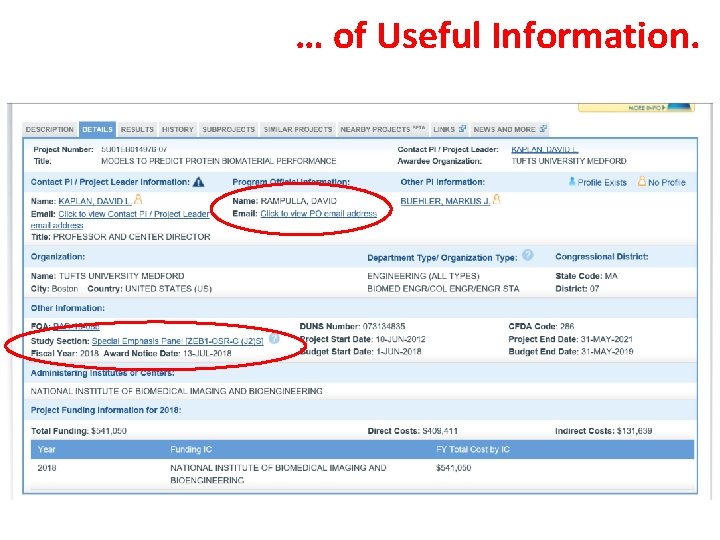Select Project End Date 31-MAY-2021 text
This screenshot has width=720, height=540.
570,339
